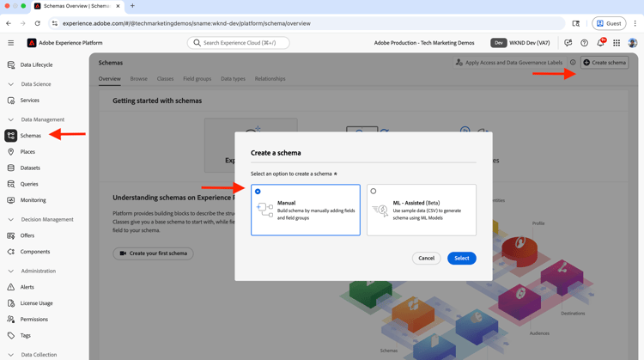Switch to the Relationships tab
644x360 pixels.
point(270,79)
